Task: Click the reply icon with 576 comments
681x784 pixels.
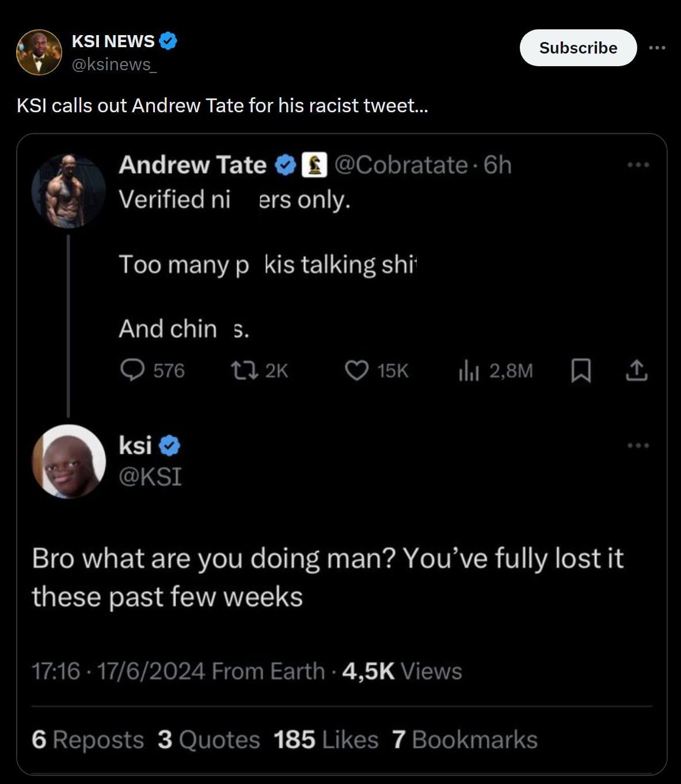Action: tap(132, 370)
